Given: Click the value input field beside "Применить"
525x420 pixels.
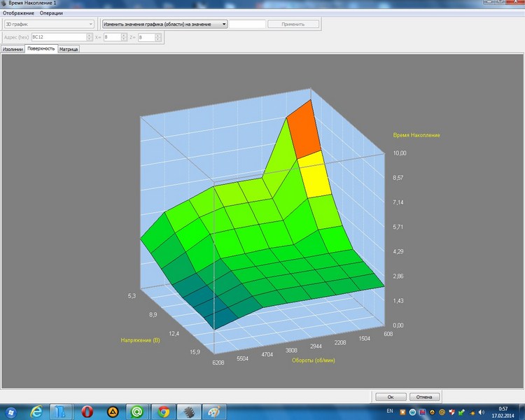Looking at the screenshot, I should [x=248, y=24].
